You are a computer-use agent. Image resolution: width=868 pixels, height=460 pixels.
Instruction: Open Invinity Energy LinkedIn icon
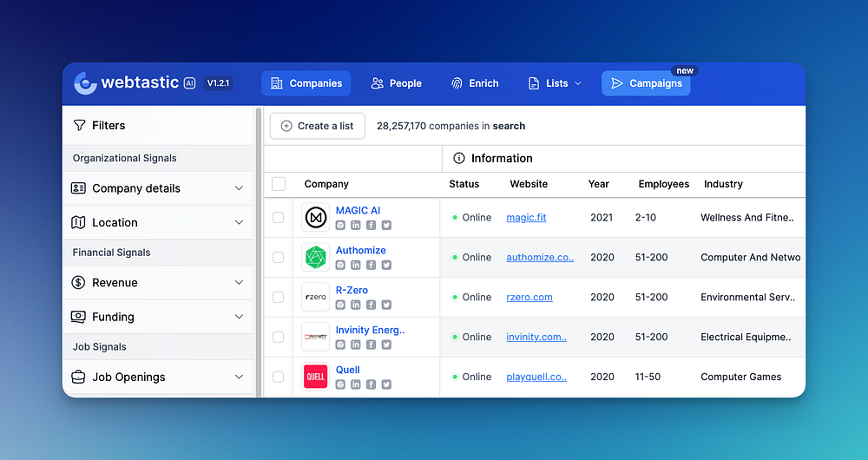(x=355, y=345)
